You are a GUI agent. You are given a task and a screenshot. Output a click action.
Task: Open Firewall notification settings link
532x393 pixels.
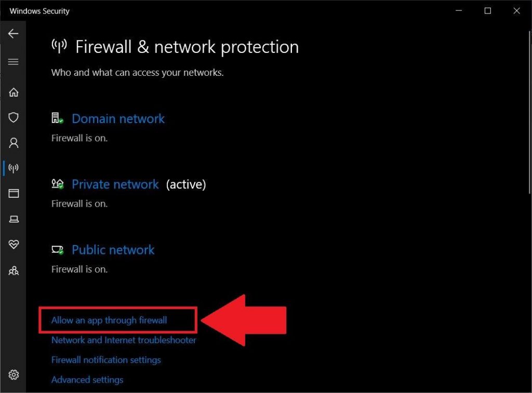point(106,360)
